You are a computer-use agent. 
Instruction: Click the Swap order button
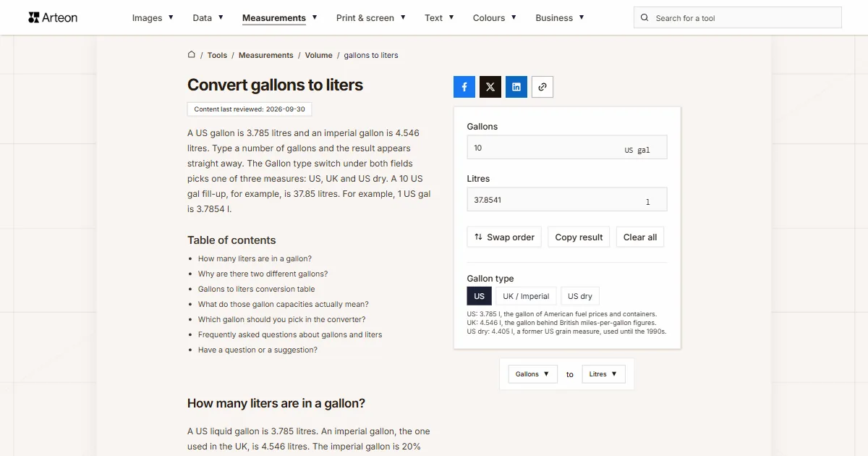click(x=504, y=237)
